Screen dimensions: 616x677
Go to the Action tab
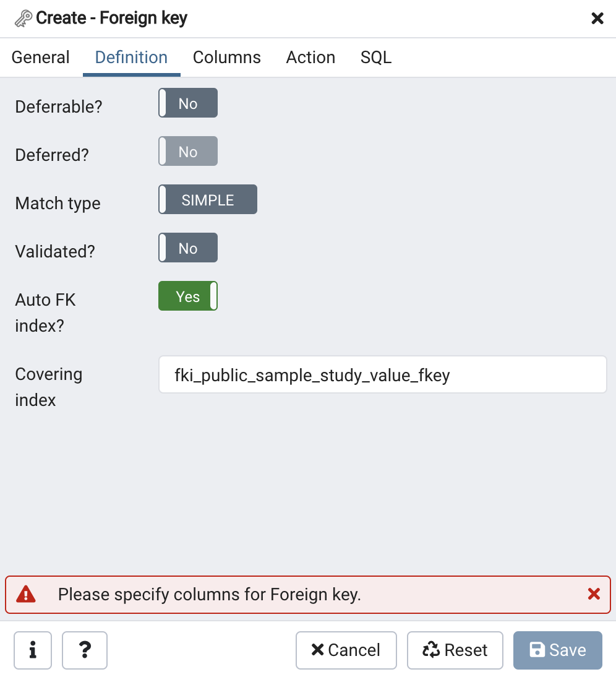pyautogui.click(x=310, y=58)
